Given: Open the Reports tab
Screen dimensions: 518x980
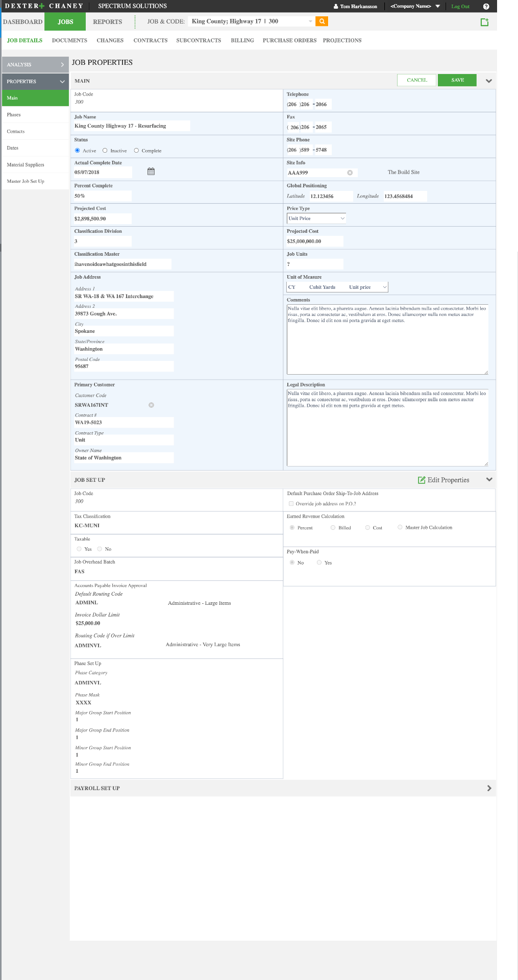Looking at the screenshot, I should (107, 21).
